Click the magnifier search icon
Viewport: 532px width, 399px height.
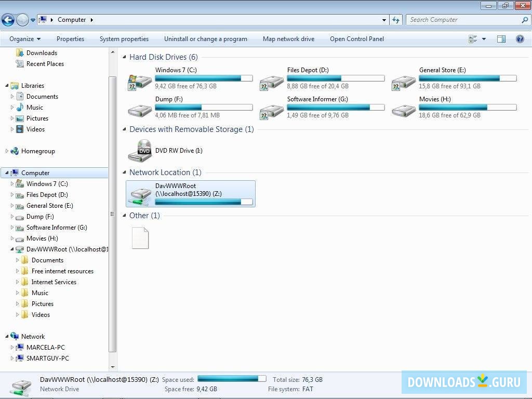click(525, 20)
